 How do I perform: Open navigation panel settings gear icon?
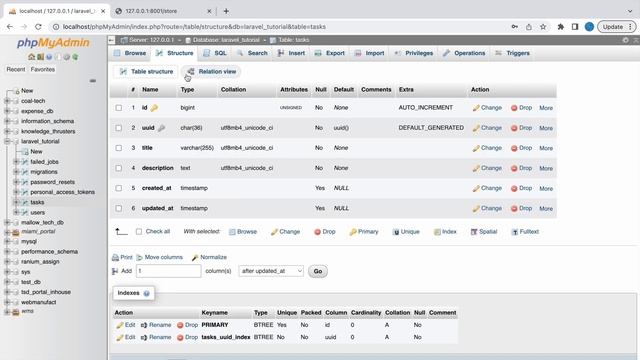(x=67, y=57)
